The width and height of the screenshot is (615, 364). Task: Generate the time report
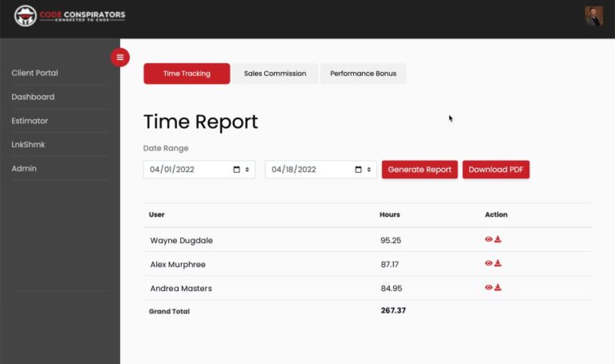click(419, 169)
